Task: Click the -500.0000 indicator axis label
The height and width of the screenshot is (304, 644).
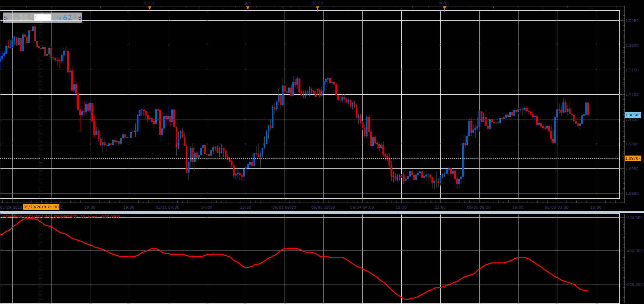Action: pos(634,284)
